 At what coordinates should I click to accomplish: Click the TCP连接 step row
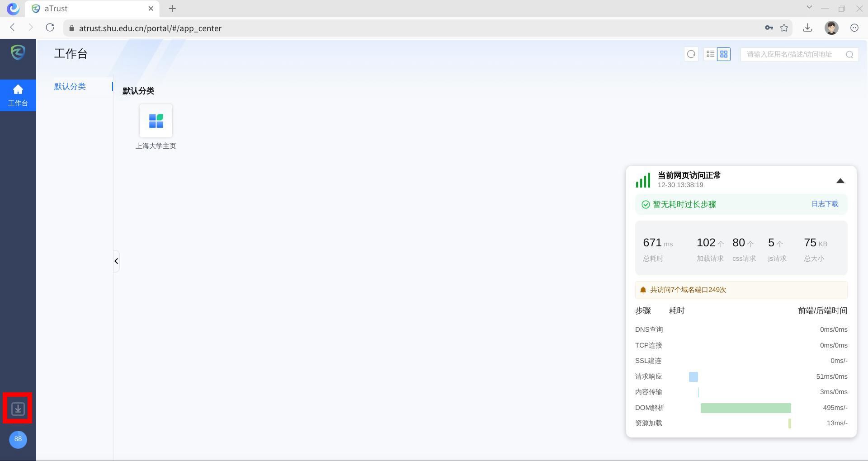(741, 345)
